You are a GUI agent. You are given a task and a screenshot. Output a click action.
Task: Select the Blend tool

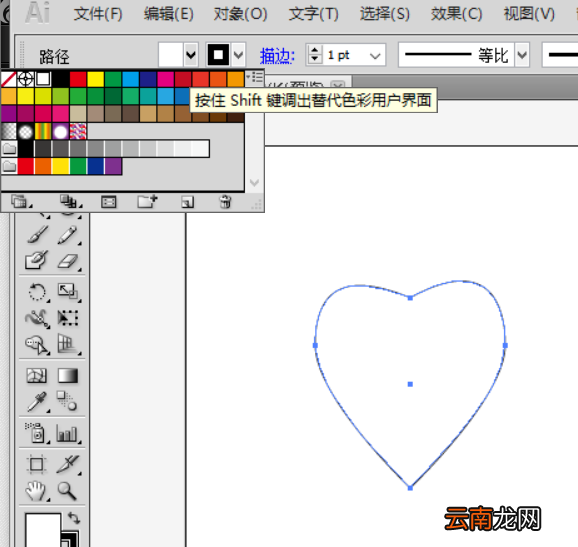[x=67, y=401]
